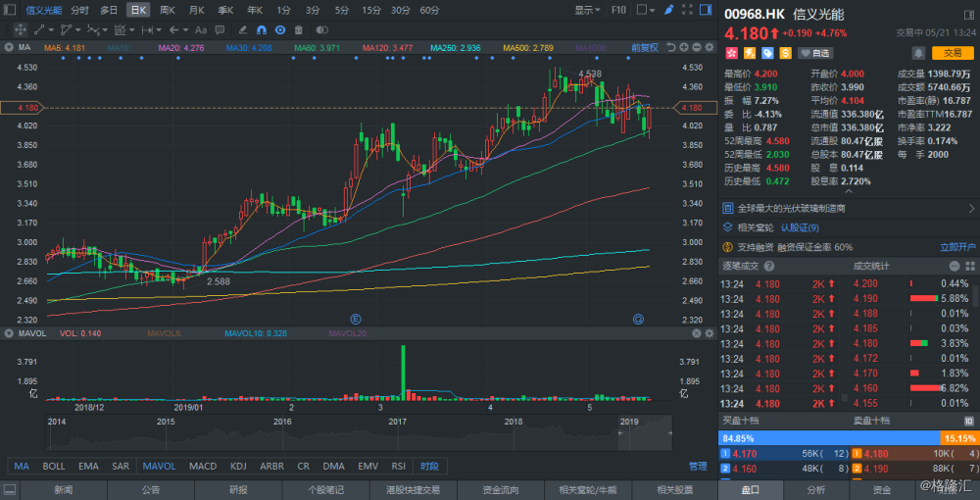
Task: Open fullscreen chart view icon
Action: coord(687,10)
